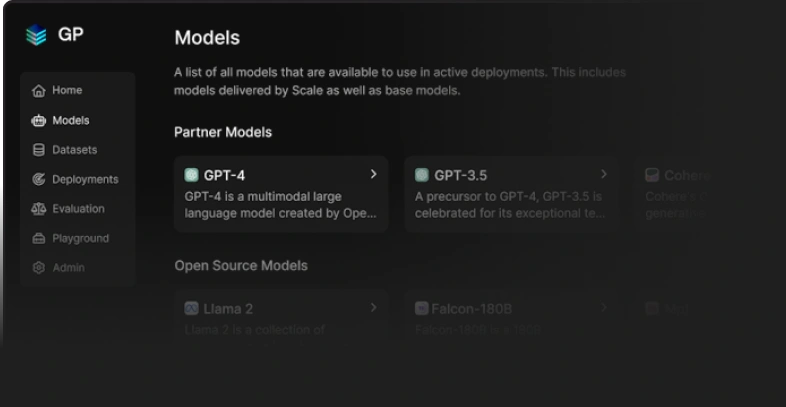Click the GPT-4 model logo icon
The image size is (786, 407).
tap(192, 175)
